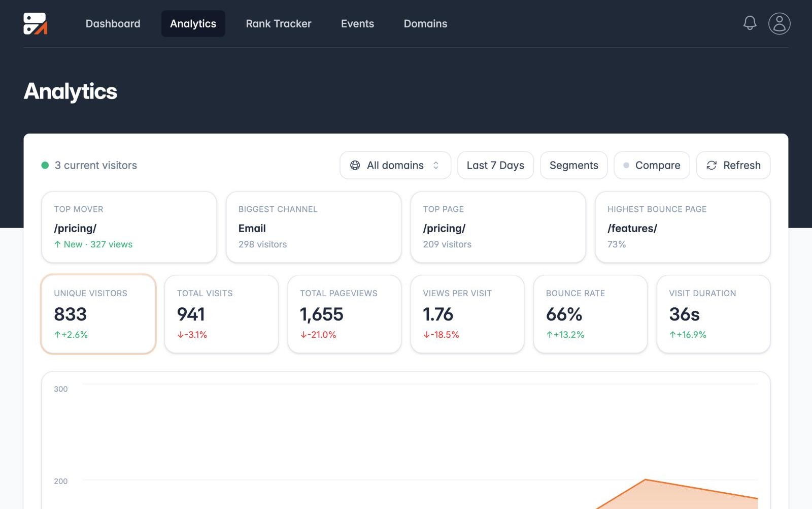Click the orange chart area peak
This screenshot has width=812, height=509.
tap(646, 480)
